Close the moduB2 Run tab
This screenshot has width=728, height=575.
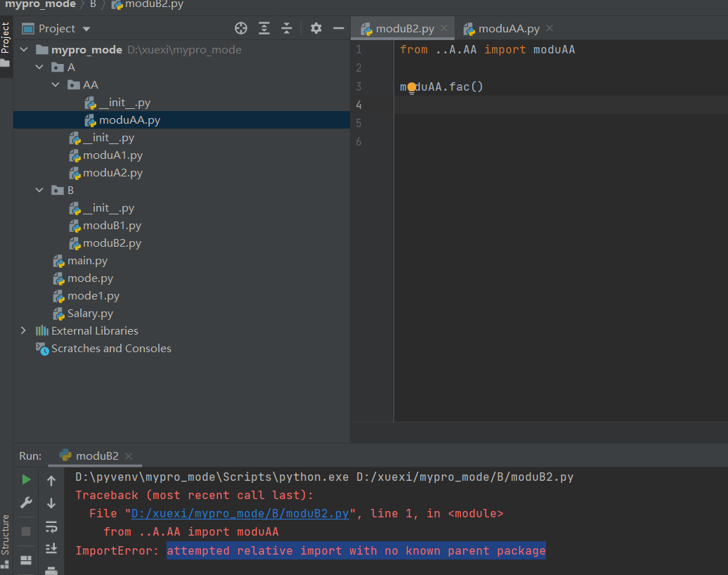(x=129, y=456)
